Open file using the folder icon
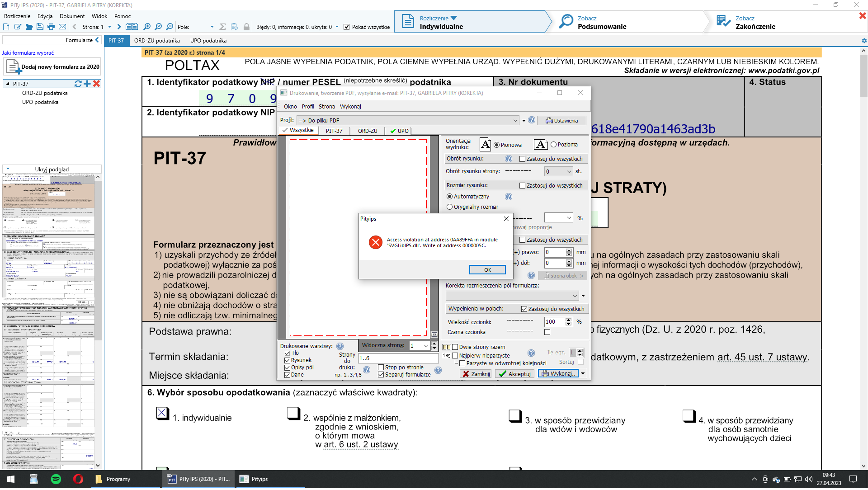Image resolution: width=868 pixels, height=490 pixels. [x=29, y=27]
